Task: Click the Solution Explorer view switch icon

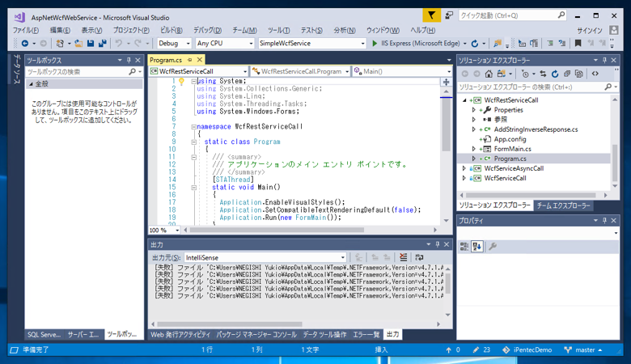Action: pyautogui.click(x=501, y=74)
